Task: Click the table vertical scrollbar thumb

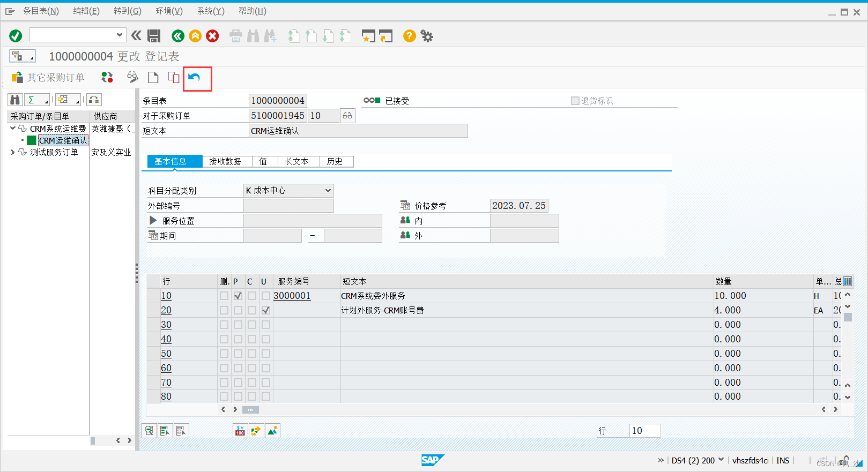Action: (x=848, y=317)
